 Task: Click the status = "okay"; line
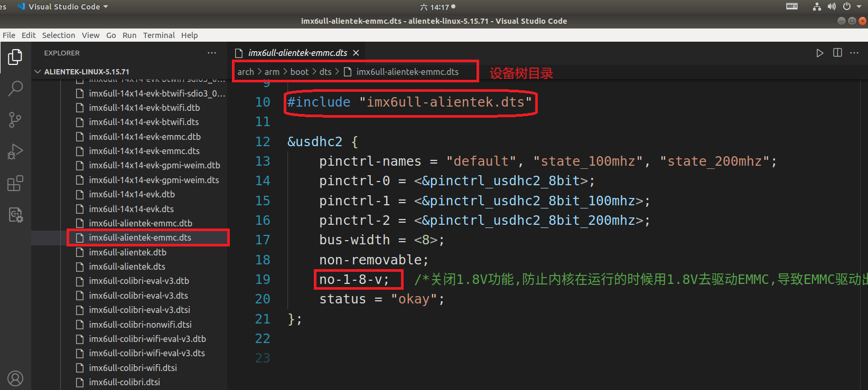click(x=381, y=299)
